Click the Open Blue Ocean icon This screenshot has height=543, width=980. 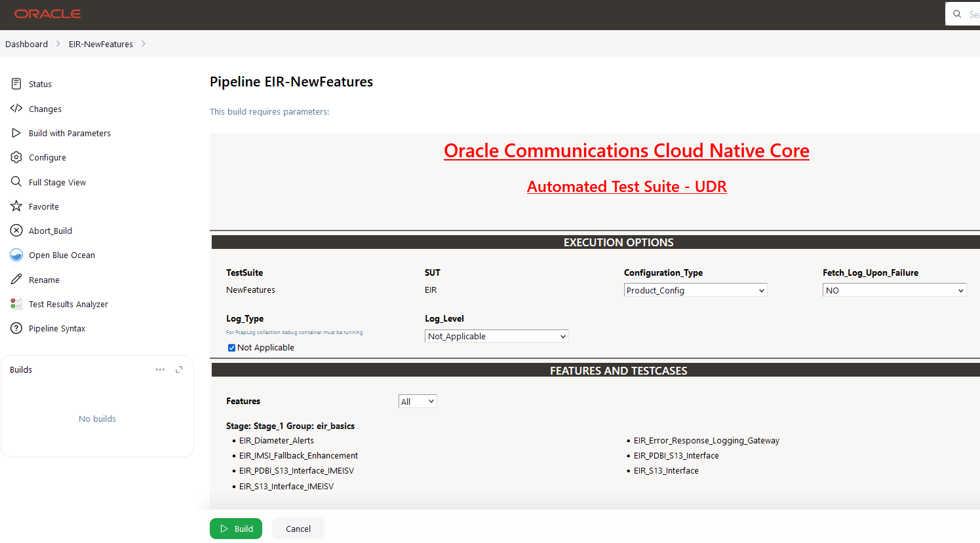coord(16,255)
